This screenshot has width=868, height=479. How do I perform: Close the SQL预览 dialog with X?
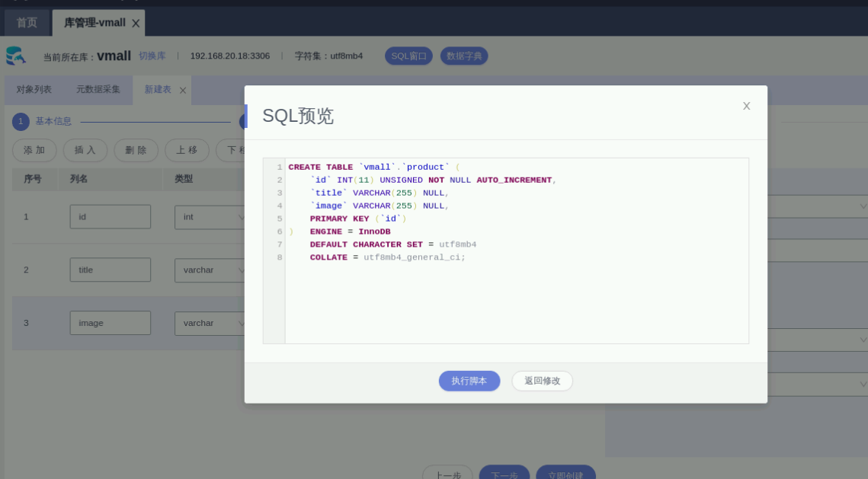coord(746,106)
